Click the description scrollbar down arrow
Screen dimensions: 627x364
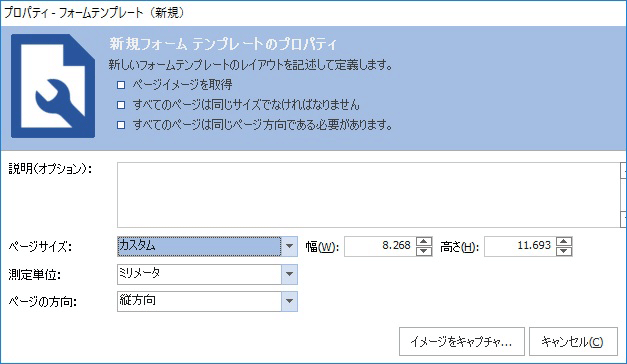point(623,220)
